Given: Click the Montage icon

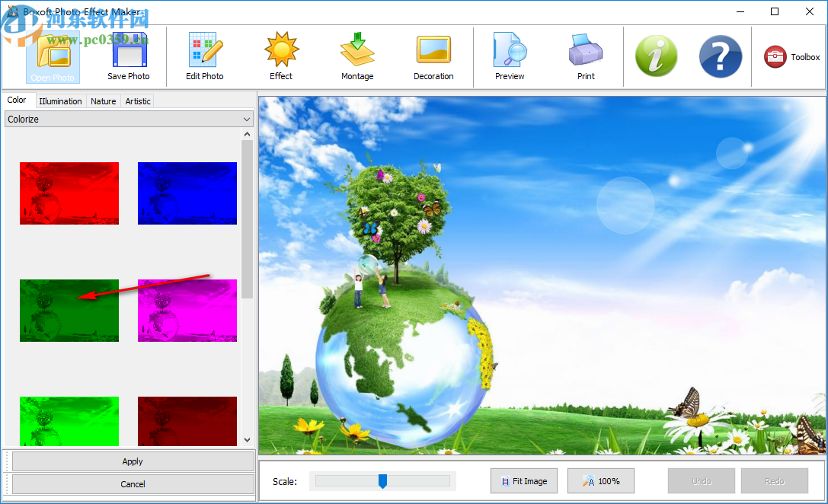Looking at the screenshot, I should pos(357,56).
